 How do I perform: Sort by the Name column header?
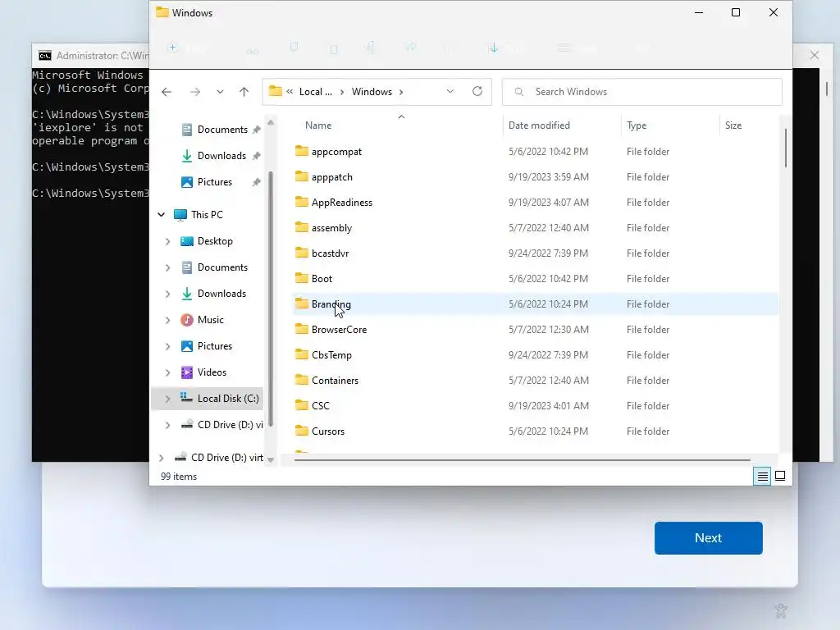click(318, 126)
